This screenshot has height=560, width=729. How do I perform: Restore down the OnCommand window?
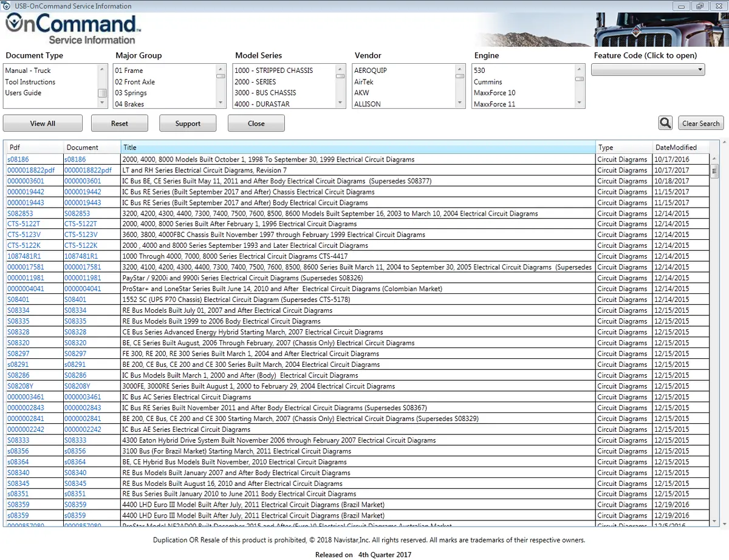tap(700, 6)
